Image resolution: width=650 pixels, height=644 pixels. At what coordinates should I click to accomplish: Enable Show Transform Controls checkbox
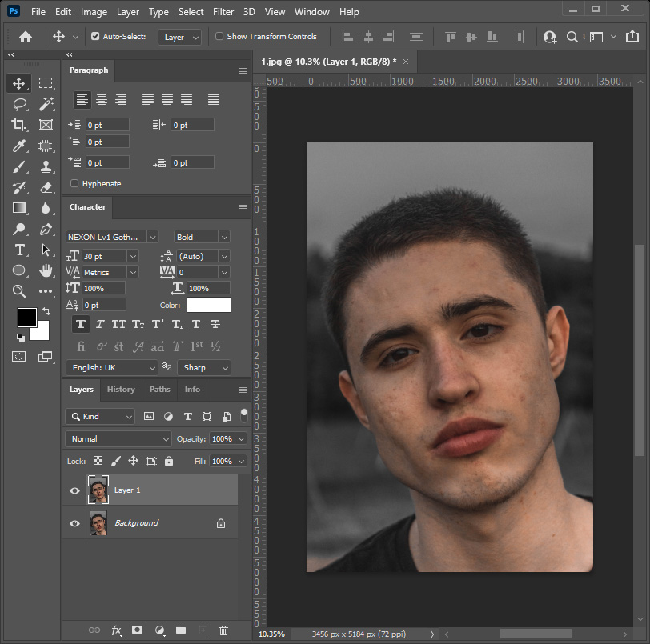[x=219, y=37]
